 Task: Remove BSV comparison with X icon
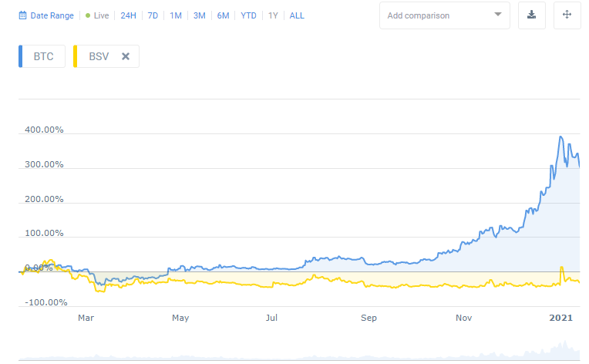click(x=126, y=56)
